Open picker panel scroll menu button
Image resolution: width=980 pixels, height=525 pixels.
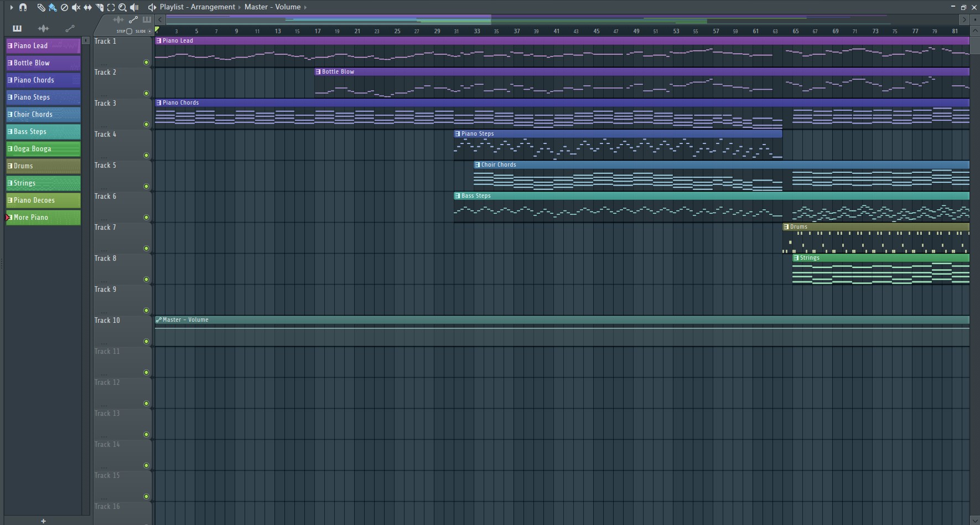86,40
